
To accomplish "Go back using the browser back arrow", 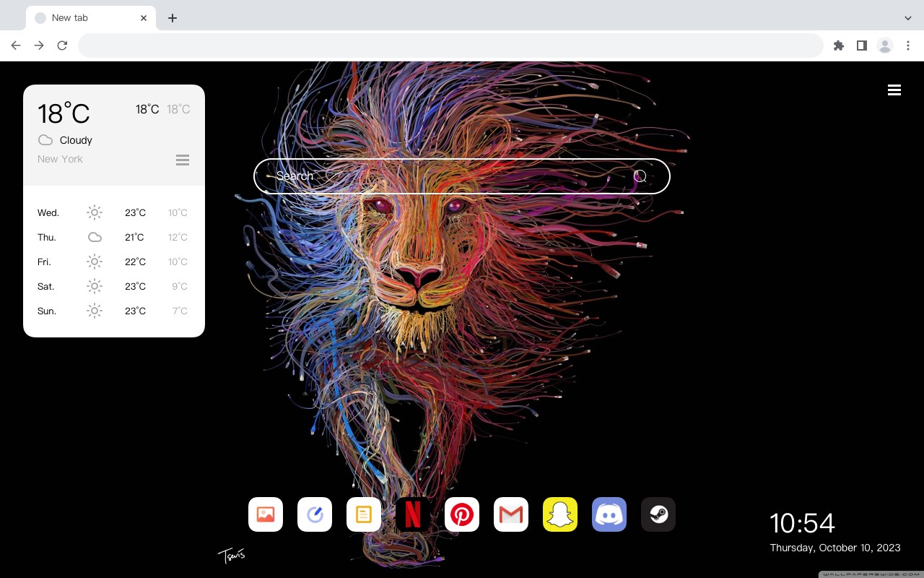I will pyautogui.click(x=16, y=46).
